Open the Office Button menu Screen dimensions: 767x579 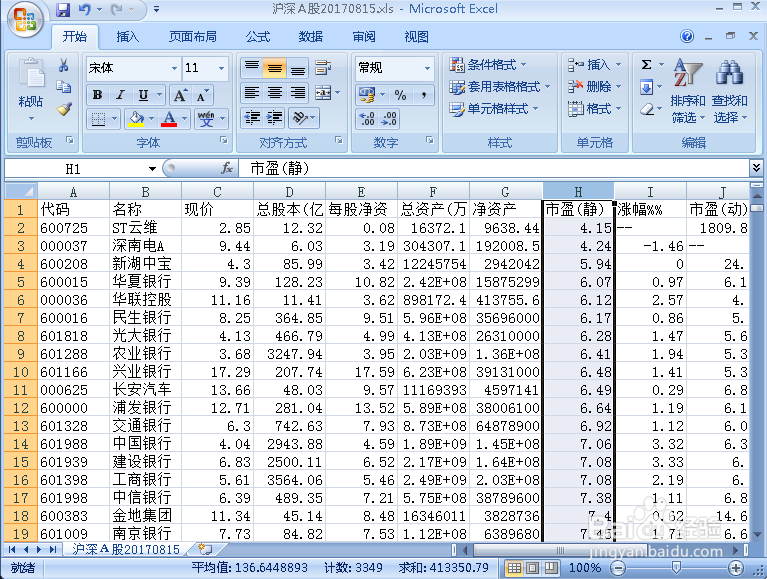24,20
